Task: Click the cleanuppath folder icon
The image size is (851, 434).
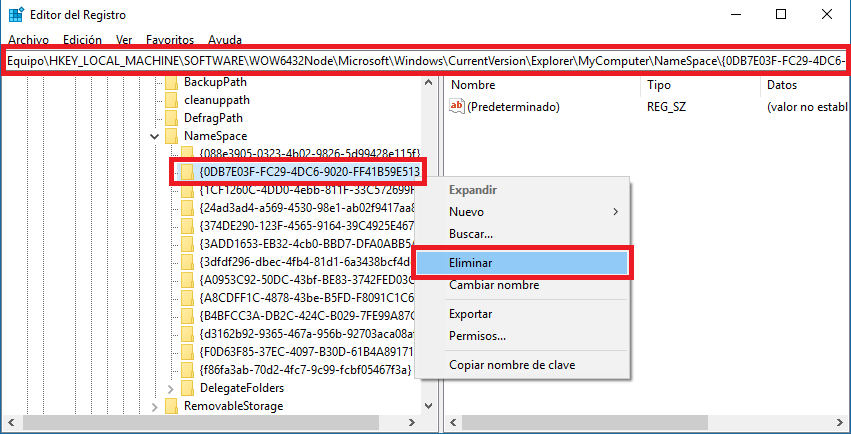Action: pyautogui.click(x=172, y=100)
